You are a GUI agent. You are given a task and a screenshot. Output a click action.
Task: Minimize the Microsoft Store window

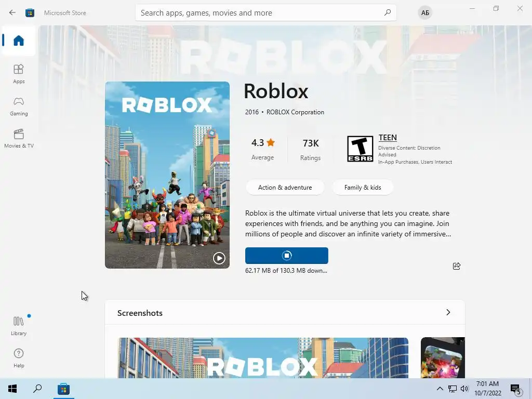472,8
